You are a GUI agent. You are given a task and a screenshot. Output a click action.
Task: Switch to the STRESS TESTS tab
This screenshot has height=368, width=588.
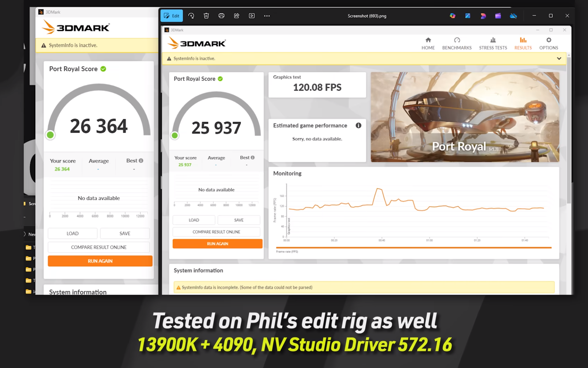493,43
